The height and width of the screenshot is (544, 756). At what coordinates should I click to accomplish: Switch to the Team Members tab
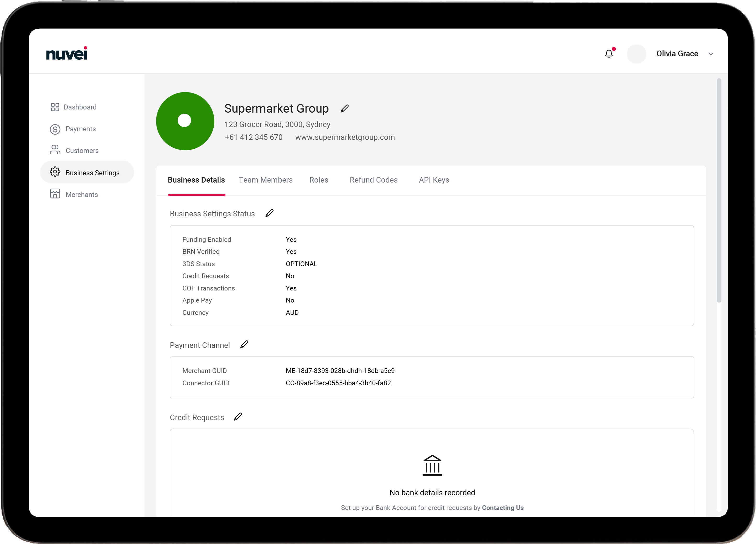coord(266,180)
